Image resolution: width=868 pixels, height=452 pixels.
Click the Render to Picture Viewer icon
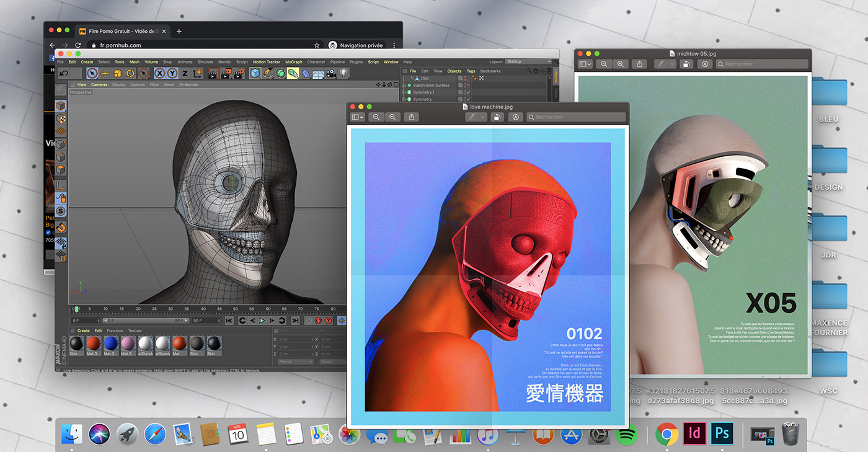pos(226,73)
